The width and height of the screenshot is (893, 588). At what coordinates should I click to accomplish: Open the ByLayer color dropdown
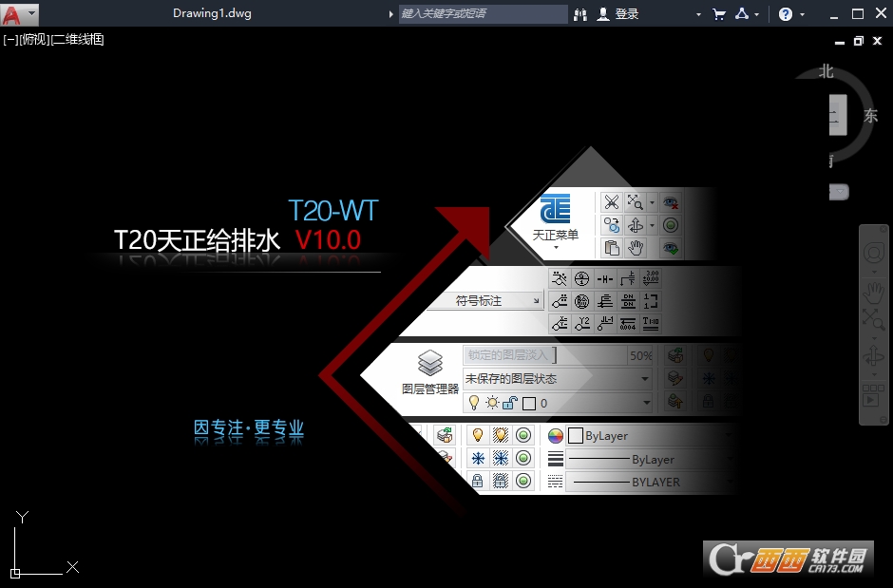(x=649, y=436)
